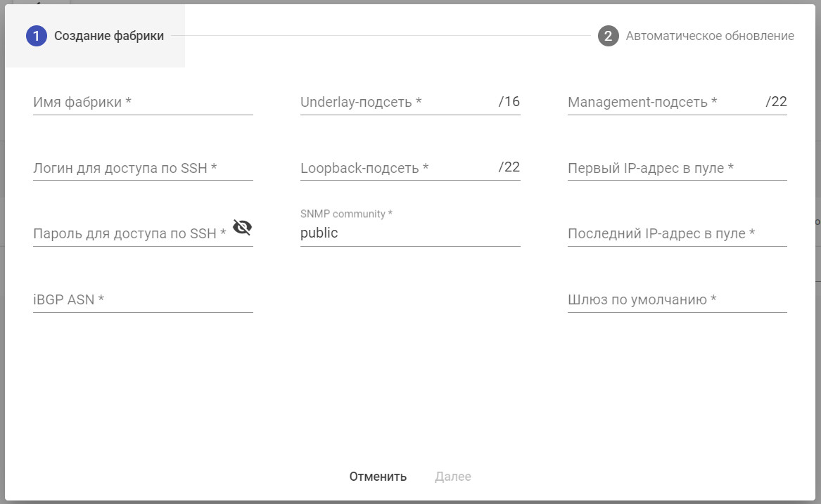Select Шлюз по умолчанию input field
The image size is (821, 504).
[677, 300]
